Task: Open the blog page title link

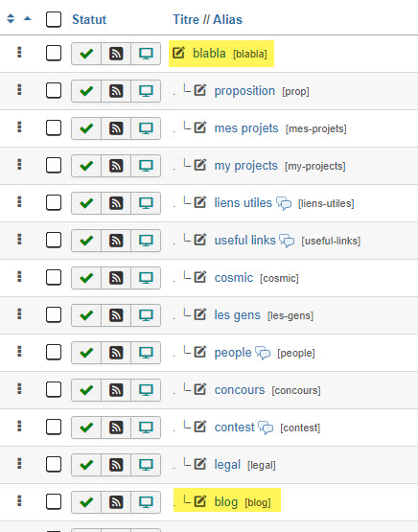Action: click(226, 502)
